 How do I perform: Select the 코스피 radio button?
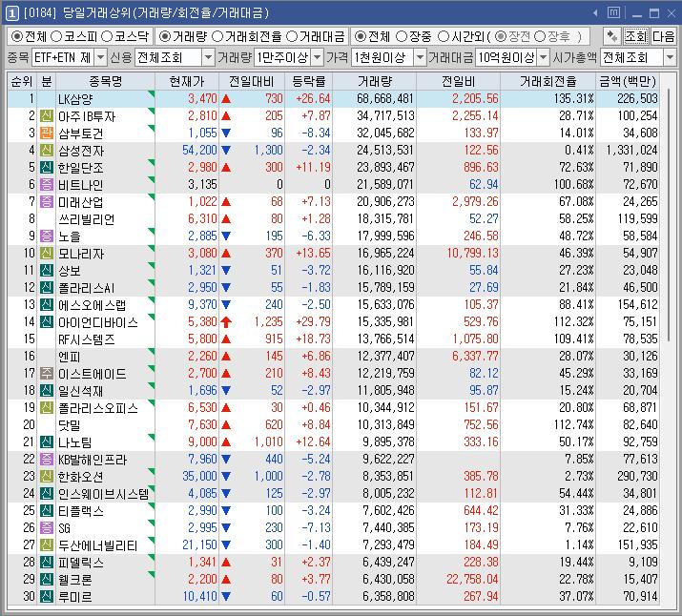point(56,36)
